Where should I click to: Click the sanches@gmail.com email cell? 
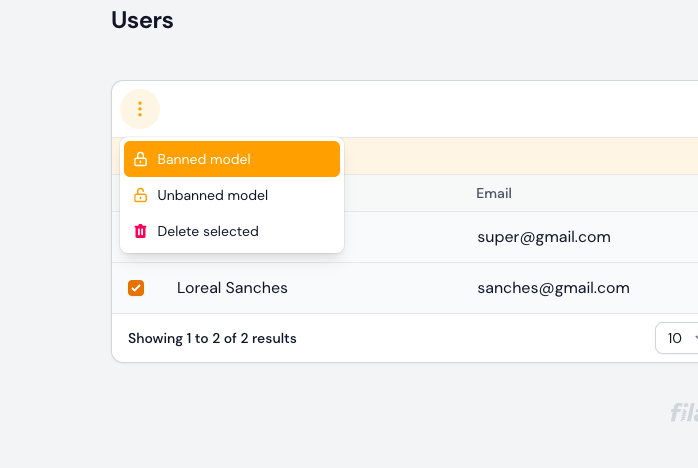click(553, 288)
